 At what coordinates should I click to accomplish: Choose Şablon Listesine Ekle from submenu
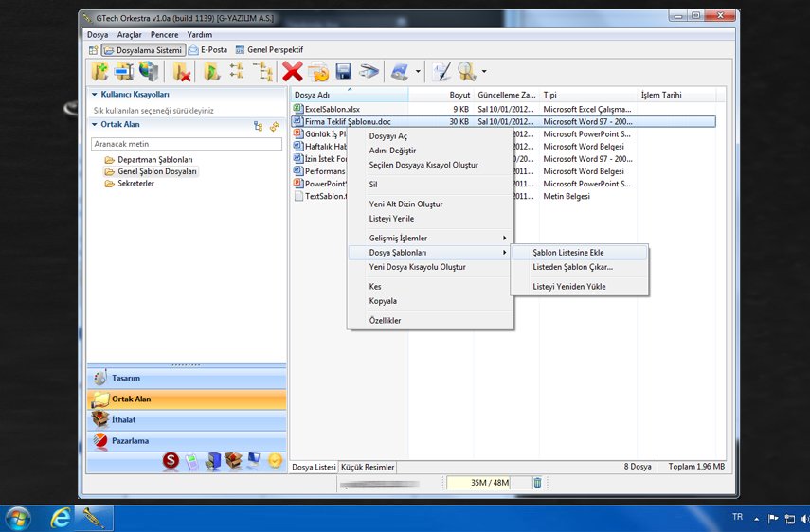(568, 253)
